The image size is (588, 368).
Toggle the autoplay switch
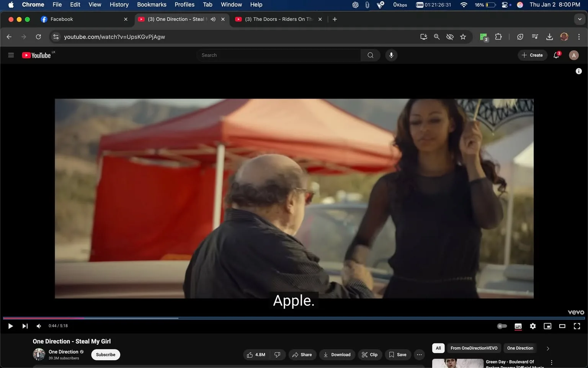click(502, 326)
